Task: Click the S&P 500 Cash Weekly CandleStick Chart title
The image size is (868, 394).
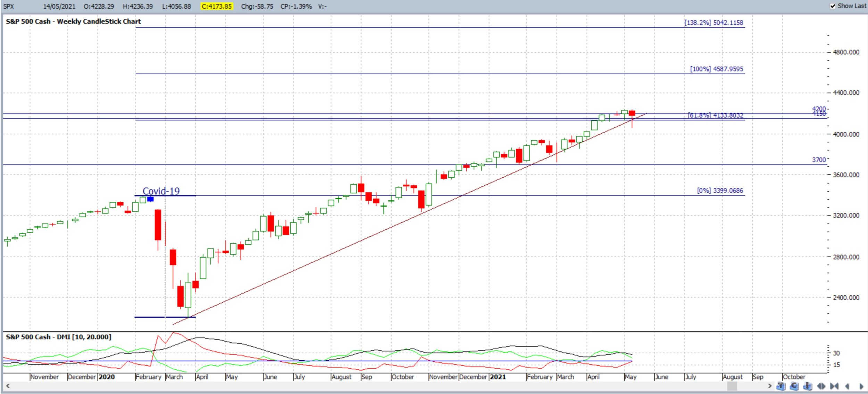Action: tap(73, 21)
